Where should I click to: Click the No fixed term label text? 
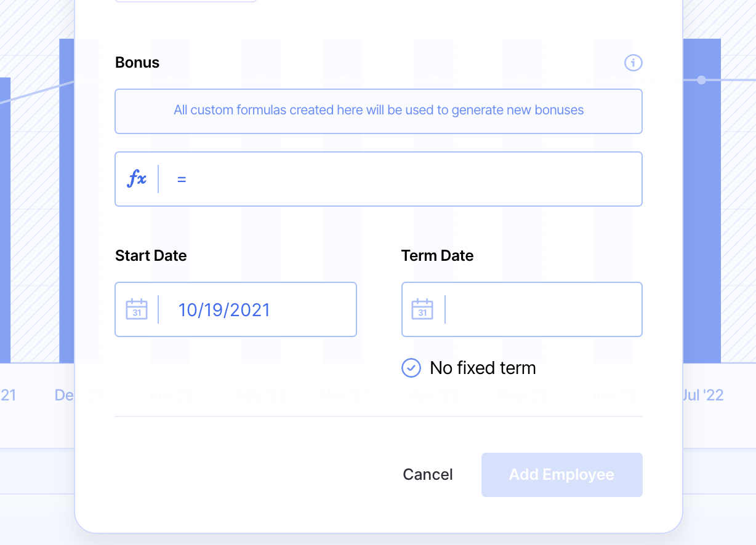(483, 368)
